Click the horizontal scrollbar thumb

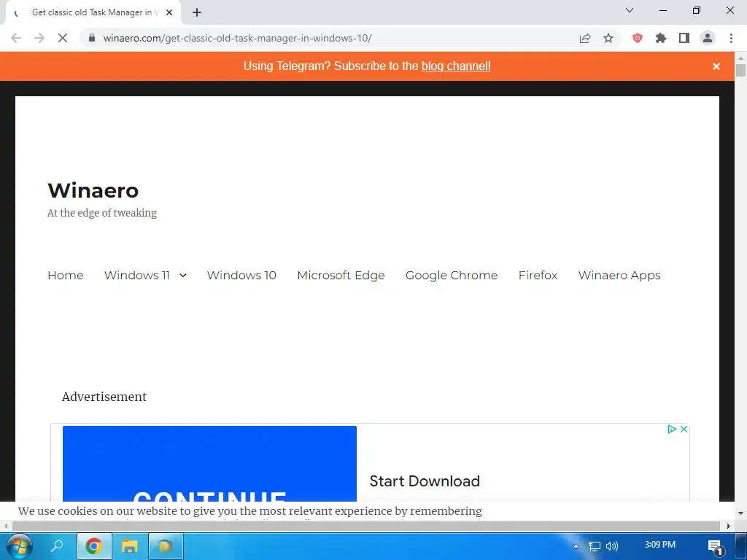[366, 526]
